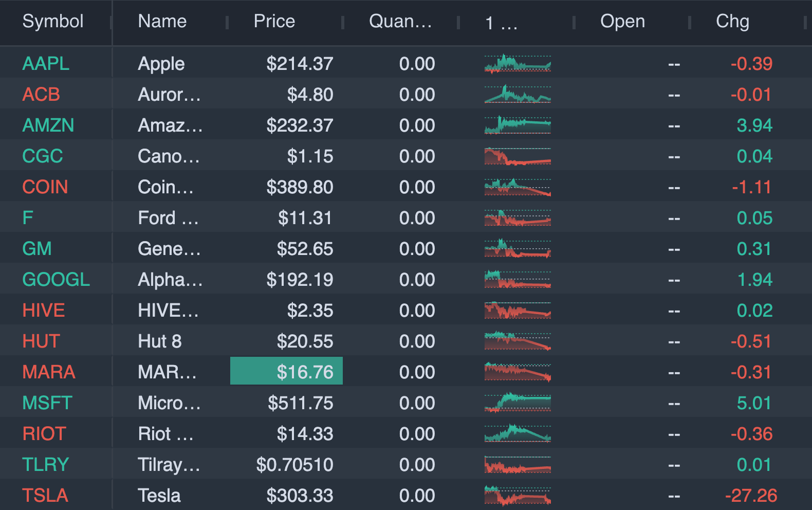The width and height of the screenshot is (812, 510).
Task: Select the Open column header
Action: point(622,22)
